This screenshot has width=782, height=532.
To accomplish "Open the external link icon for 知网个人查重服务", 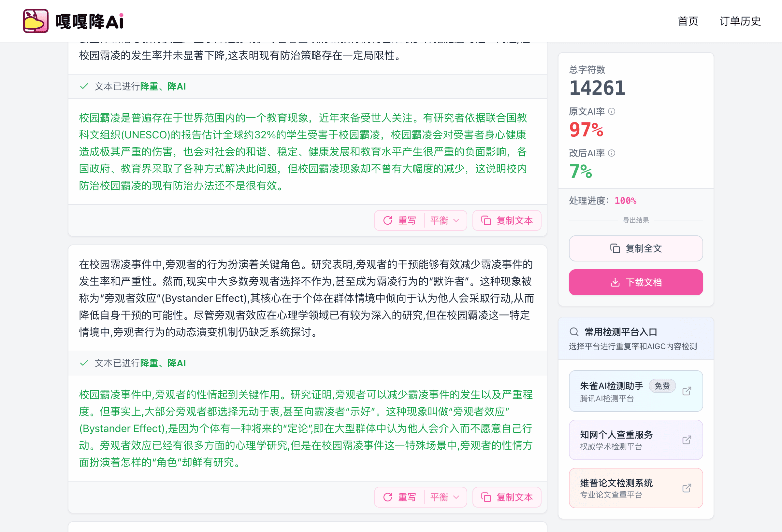I will (687, 440).
